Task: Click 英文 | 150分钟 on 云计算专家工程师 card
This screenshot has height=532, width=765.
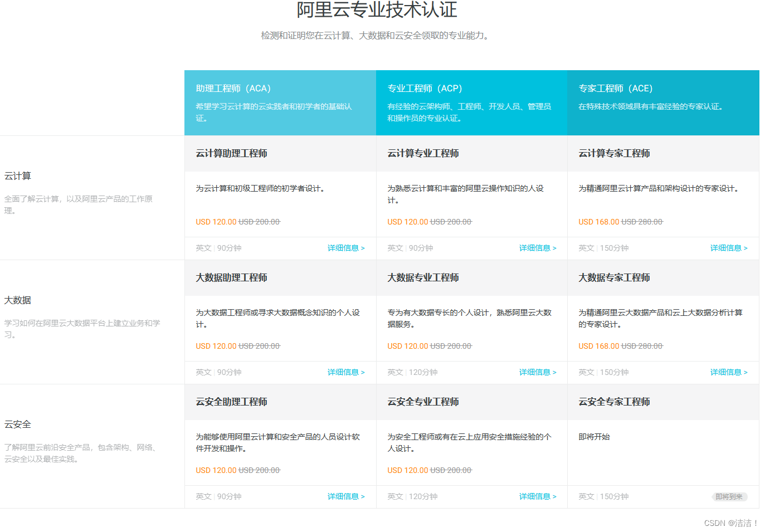Action: 603,248
